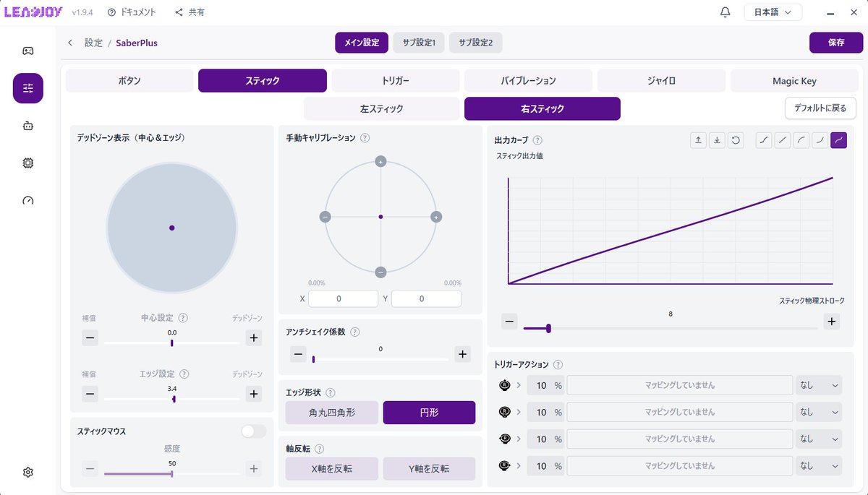Expand chevron in stick-down trigger row
The width and height of the screenshot is (868, 495).
pyautogui.click(x=519, y=412)
